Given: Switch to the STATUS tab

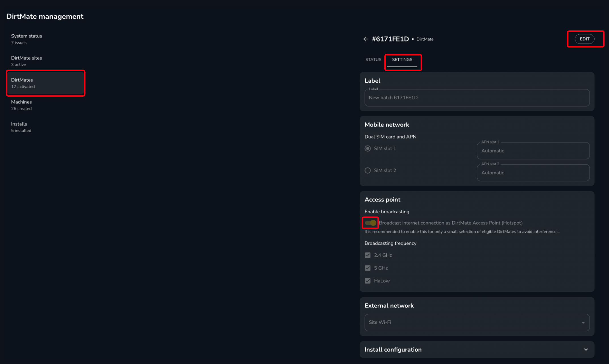Looking at the screenshot, I should pos(373,59).
